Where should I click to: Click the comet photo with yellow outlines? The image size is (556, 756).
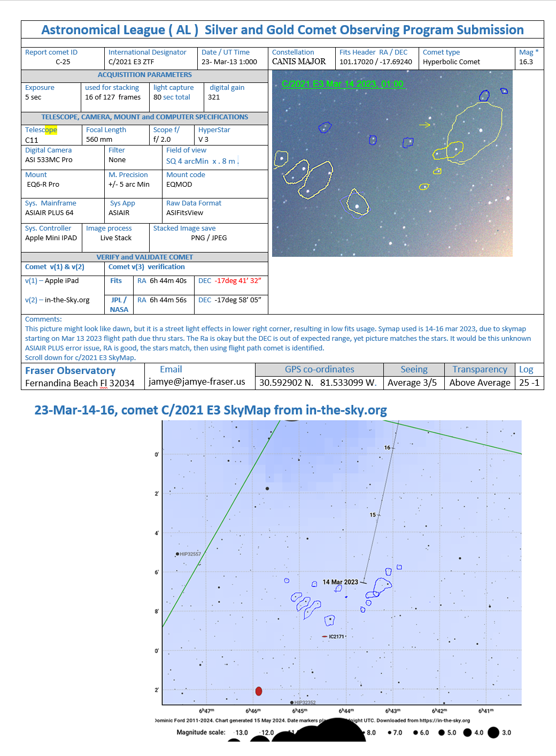(392, 164)
